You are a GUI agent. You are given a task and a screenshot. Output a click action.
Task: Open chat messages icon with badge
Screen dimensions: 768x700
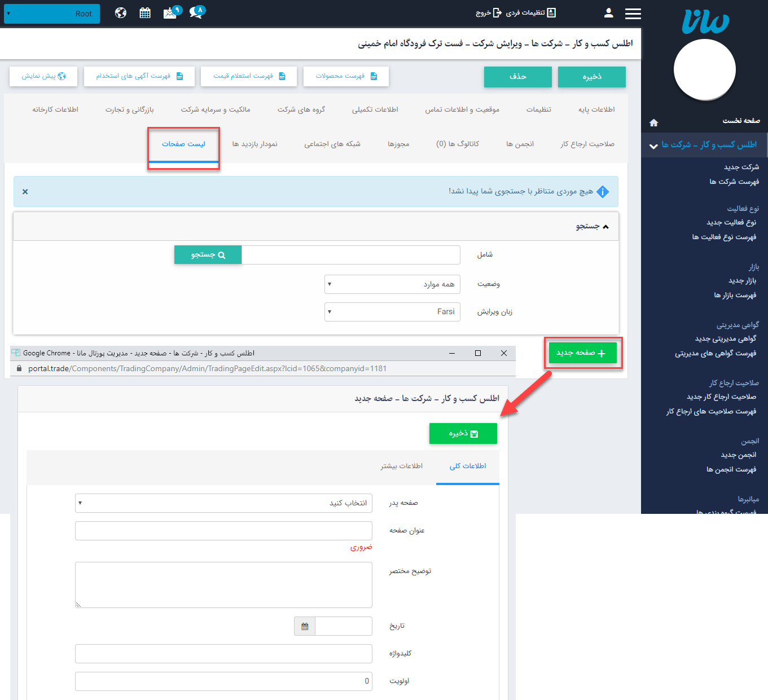pyautogui.click(x=196, y=12)
